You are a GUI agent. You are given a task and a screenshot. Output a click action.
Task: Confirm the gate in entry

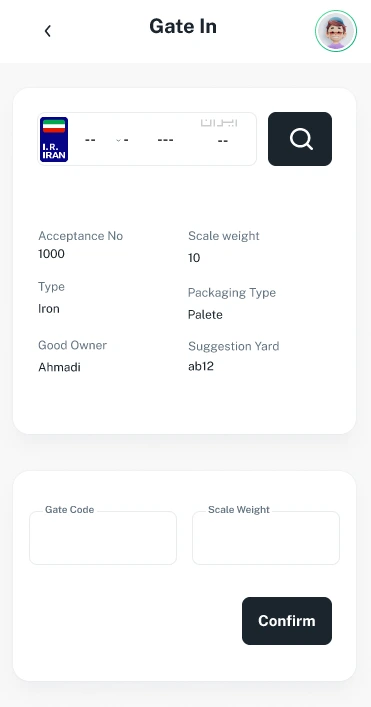coord(287,621)
